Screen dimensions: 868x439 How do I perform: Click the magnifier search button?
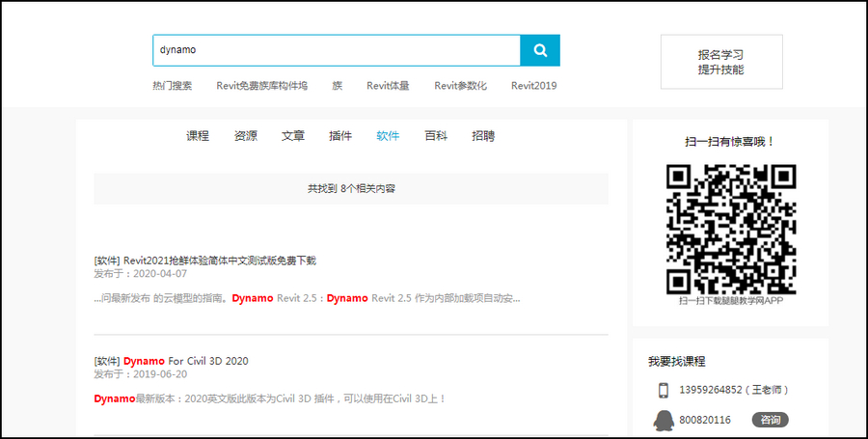(x=540, y=50)
